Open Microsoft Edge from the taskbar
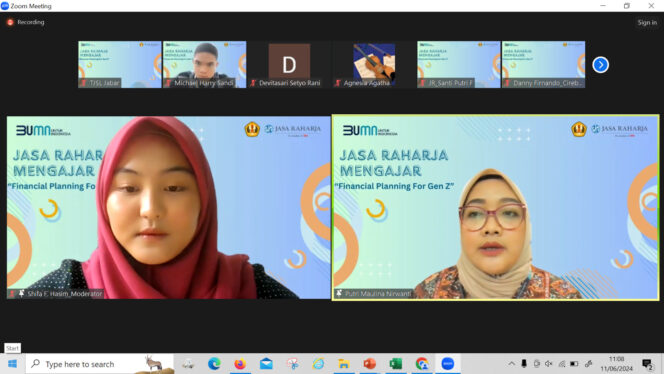Screen dimensions: 664x374 pyautogui.click(x=214, y=364)
